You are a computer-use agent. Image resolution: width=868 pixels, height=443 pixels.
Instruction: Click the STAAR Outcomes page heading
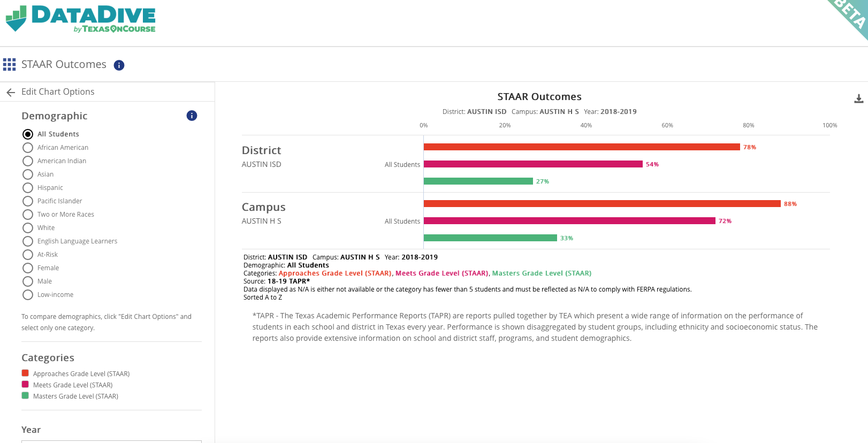(64, 65)
